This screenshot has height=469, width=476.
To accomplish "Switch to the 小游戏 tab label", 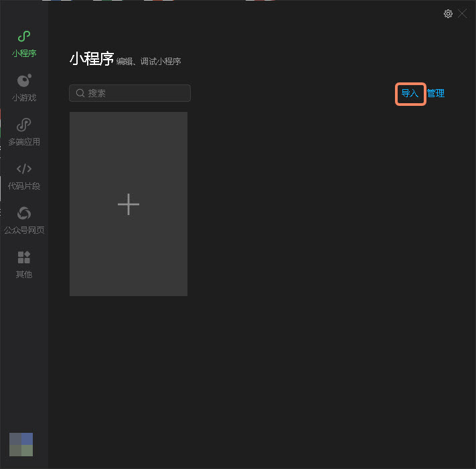I will coord(24,98).
